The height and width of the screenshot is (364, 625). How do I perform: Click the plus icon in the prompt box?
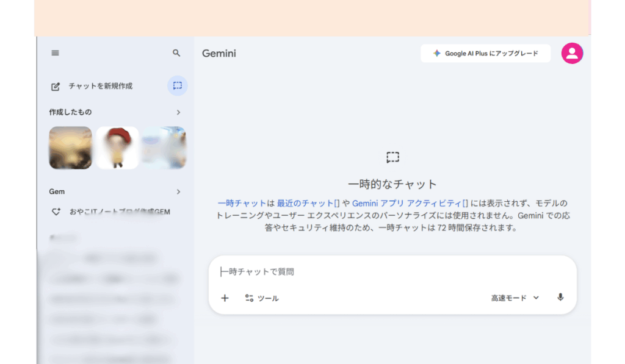(x=225, y=298)
